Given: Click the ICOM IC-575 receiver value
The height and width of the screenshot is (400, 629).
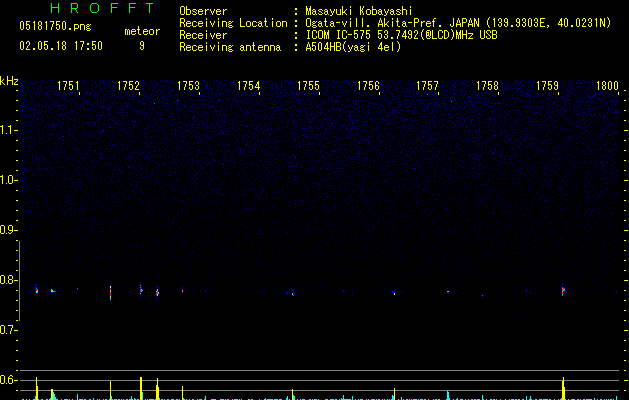Looking at the screenshot, I should (x=402, y=35).
